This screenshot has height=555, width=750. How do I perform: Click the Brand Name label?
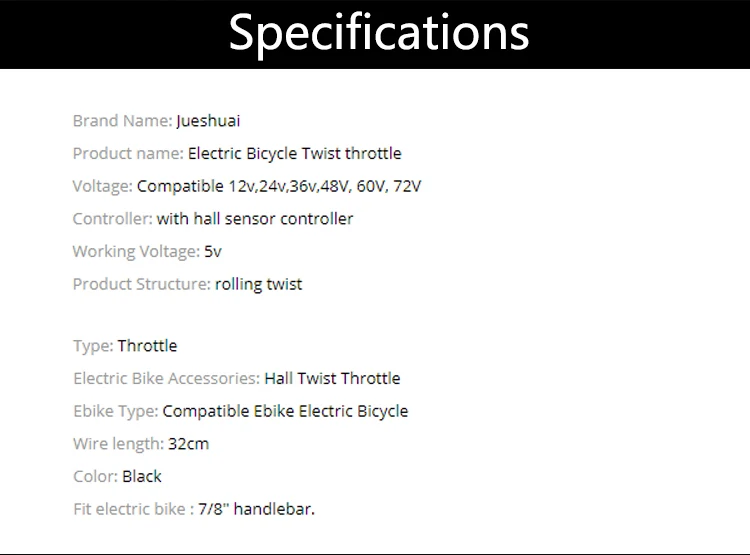122,121
